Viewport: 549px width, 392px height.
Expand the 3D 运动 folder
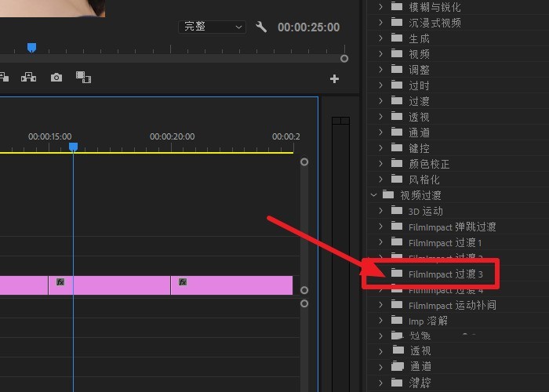click(x=380, y=211)
